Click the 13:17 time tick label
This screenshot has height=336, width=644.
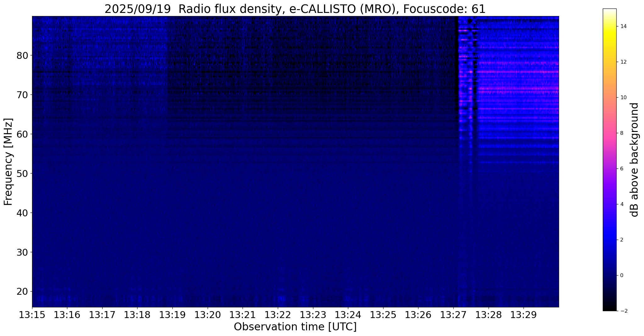102,315
